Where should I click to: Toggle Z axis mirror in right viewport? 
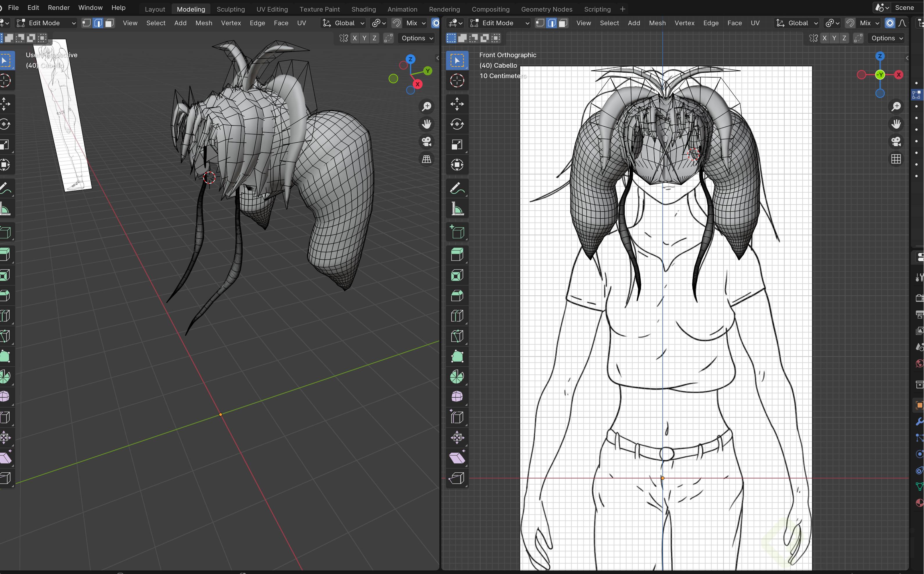click(x=844, y=38)
